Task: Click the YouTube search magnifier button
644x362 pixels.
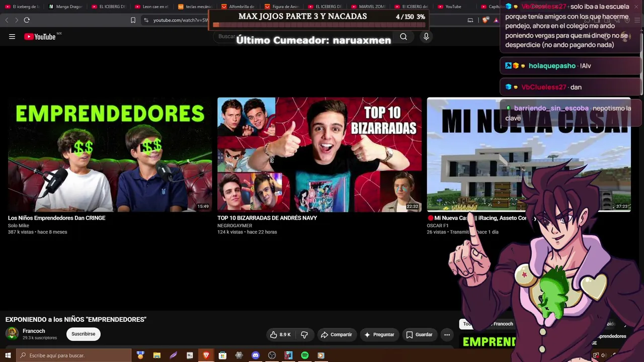Action: point(404,37)
